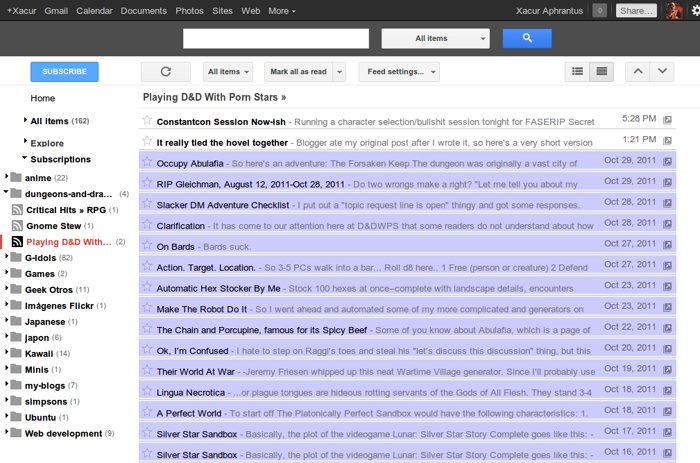Expand the G-Idols folder arrow
The height and width of the screenshot is (463, 700).
pos(6,257)
